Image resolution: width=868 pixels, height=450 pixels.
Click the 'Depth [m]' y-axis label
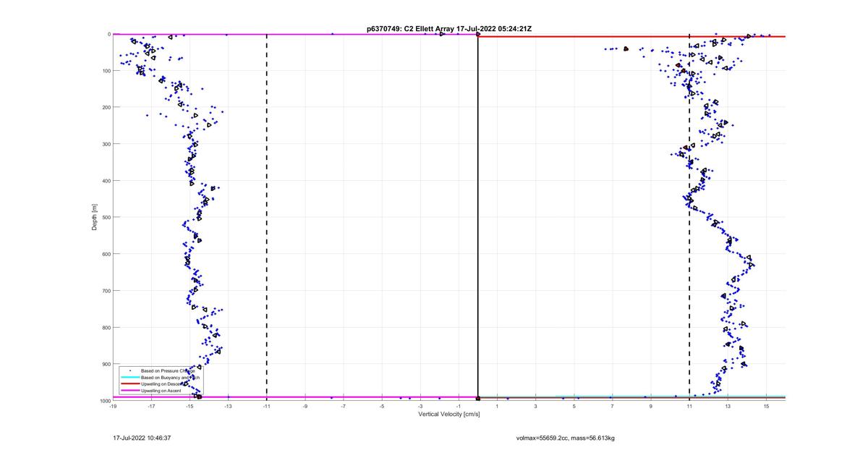pos(94,217)
